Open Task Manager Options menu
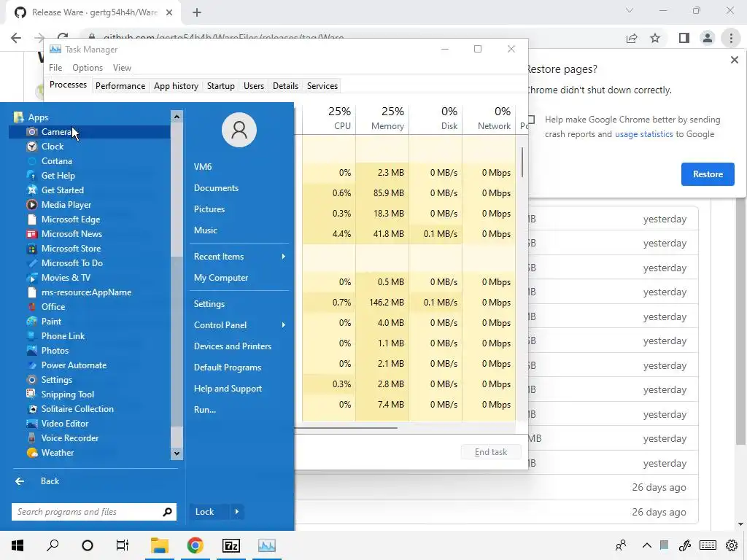This screenshot has width=747, height=560. pos(88,68)
